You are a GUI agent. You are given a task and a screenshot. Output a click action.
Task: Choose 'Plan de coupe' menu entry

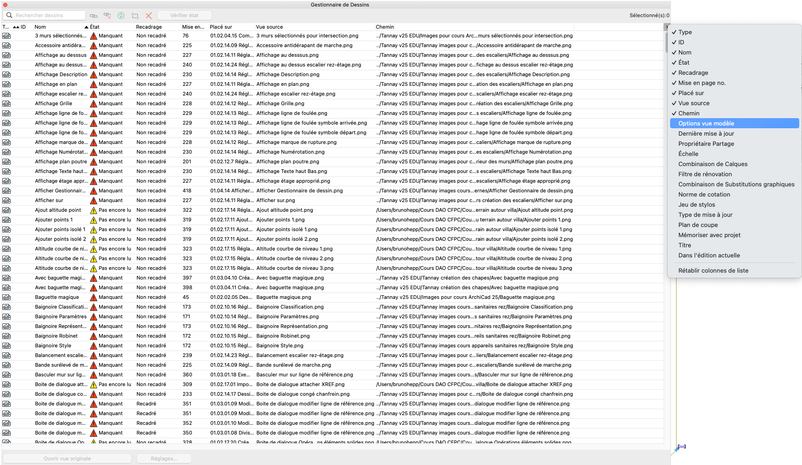click(x=734, y=225)
